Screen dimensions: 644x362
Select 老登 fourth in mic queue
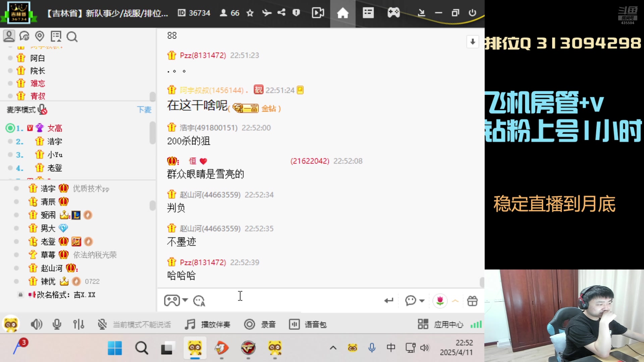54,168
